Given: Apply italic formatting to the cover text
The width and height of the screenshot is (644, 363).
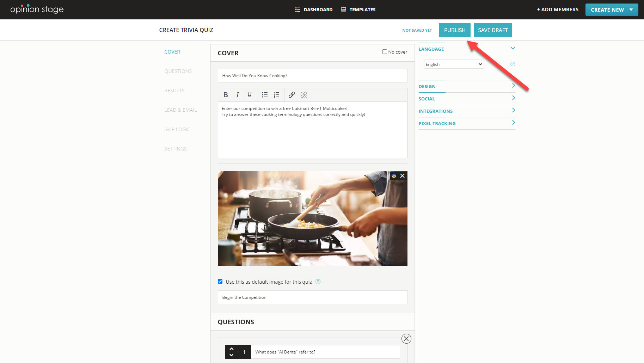Looking at the screenshot, I should point(238,95).
